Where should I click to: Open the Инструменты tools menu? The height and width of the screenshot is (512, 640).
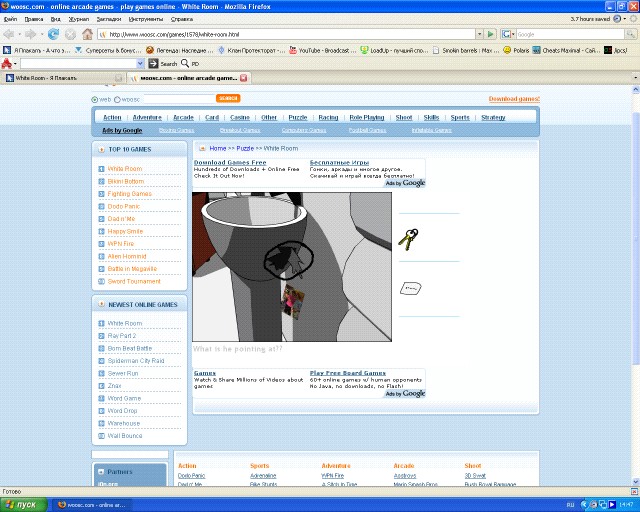[x=146, y=19]
